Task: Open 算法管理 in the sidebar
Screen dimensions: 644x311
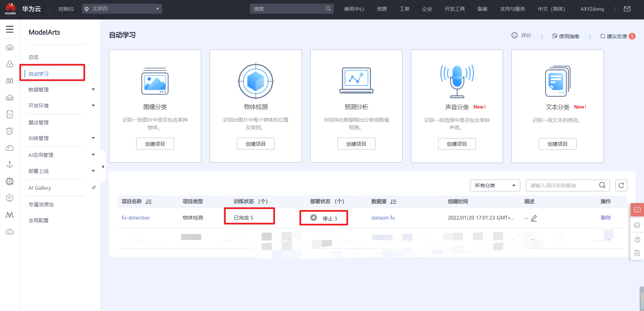Action: tap(39, 122)
